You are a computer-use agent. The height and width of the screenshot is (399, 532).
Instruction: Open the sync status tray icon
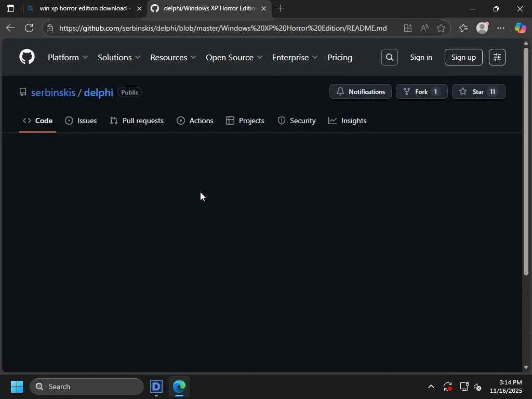pyautogui.click(x=447, y=387)
